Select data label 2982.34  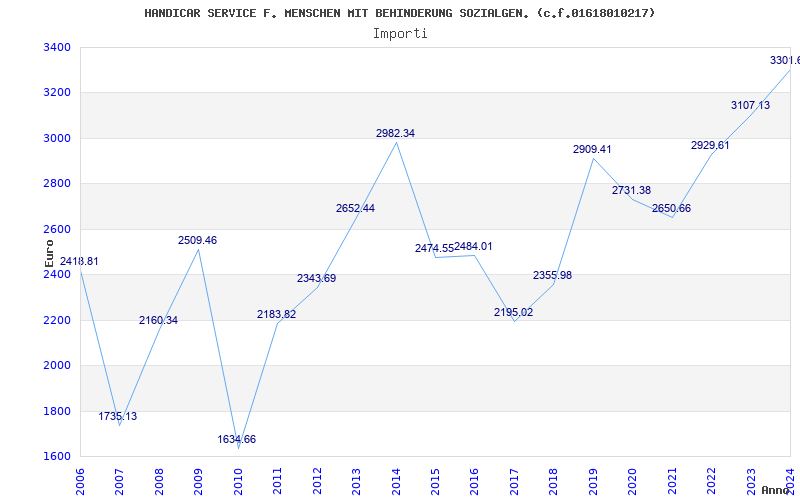coord(395,133)
